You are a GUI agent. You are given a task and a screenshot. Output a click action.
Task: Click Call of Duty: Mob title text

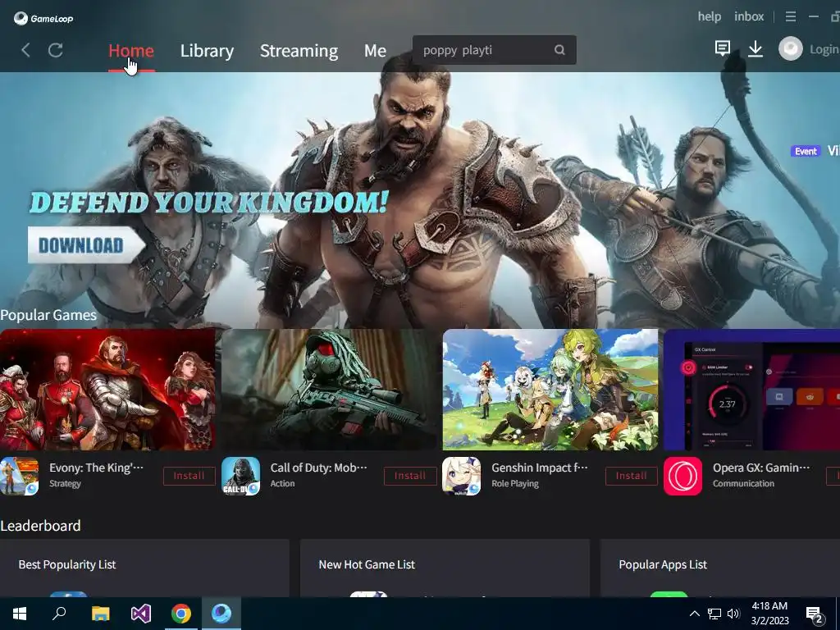pyautogui.click(x=319, y=468)
